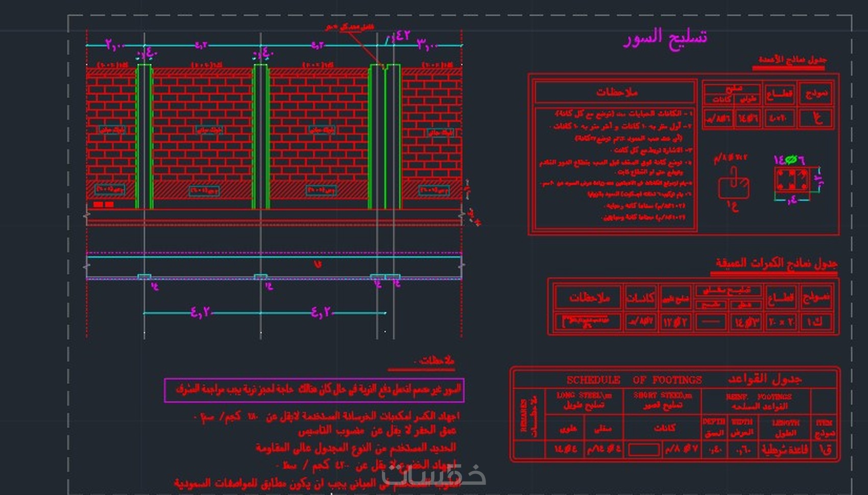
Task: Select "قطاع" header in the deep beams table
Action: (781, 298)
